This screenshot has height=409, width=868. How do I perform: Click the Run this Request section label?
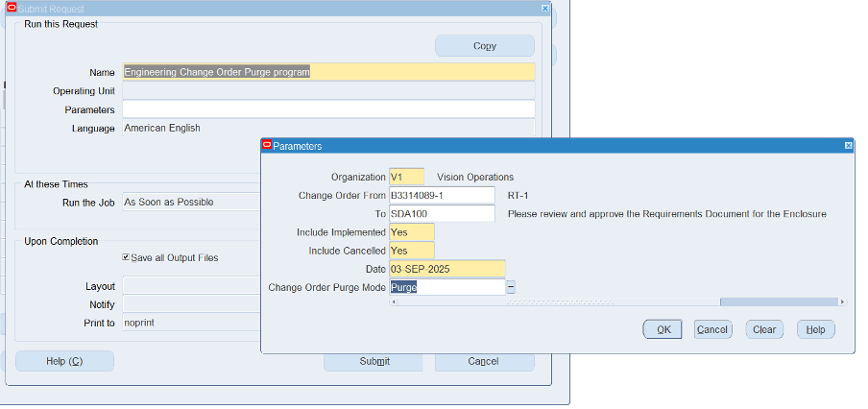[x=60, y=24]
